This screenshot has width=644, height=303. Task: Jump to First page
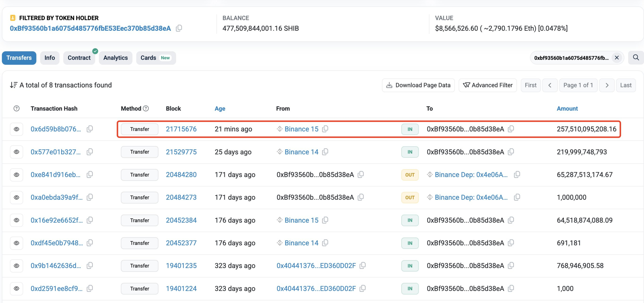531,85
